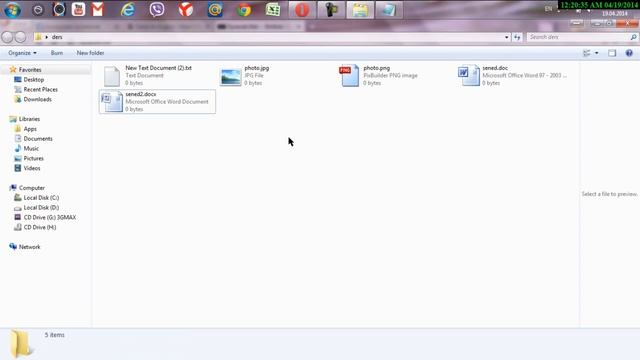Expand the view options arrow
Image resolution: width=640 pixels, height=360 pixels.
(596, 53)
